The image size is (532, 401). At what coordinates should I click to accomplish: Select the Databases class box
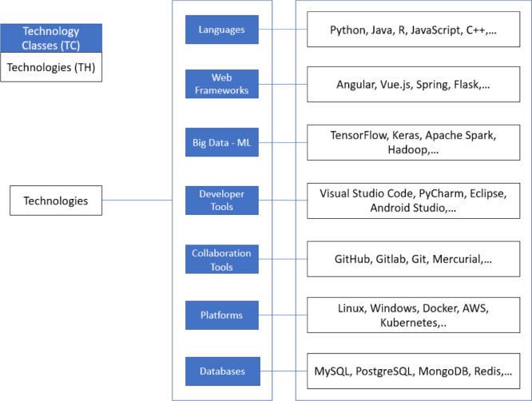[x=223, y=371]
